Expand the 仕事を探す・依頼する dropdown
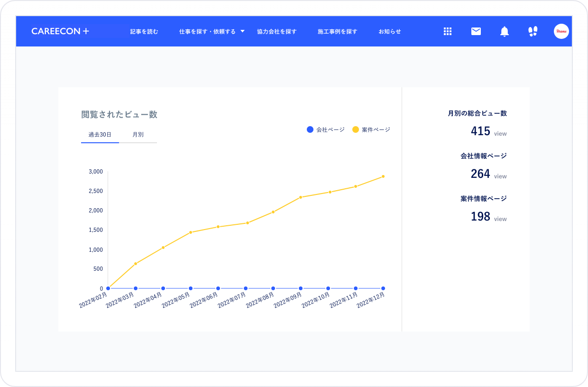The height and width of the screenshot is (387, 588). coord(211,31)
